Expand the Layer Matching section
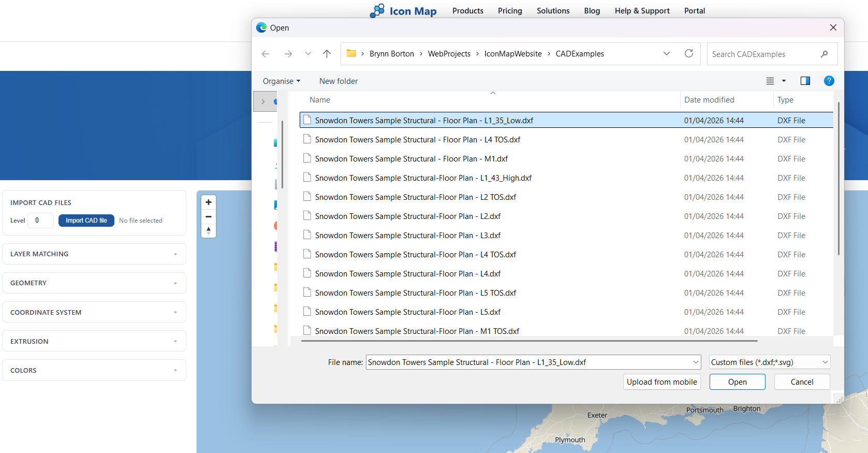Image resolution: width=868 pixels, height=453 pixels. pos(94,254)
